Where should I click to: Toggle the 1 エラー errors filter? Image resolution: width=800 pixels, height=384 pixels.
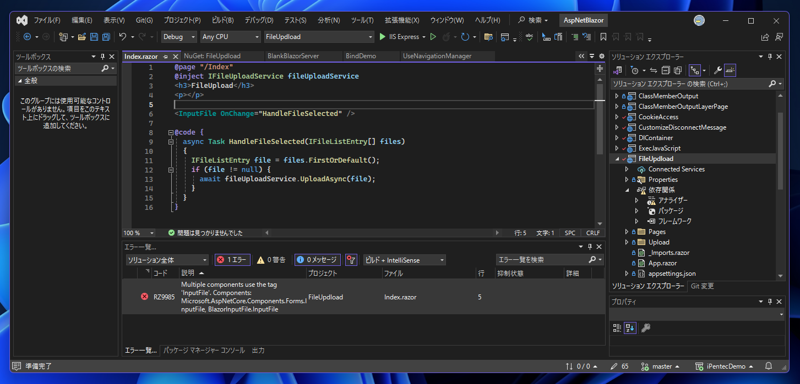(232, 260)
